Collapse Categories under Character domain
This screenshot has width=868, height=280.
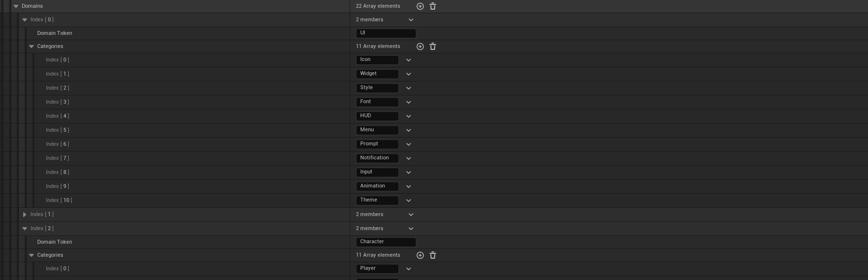[31, 255]
